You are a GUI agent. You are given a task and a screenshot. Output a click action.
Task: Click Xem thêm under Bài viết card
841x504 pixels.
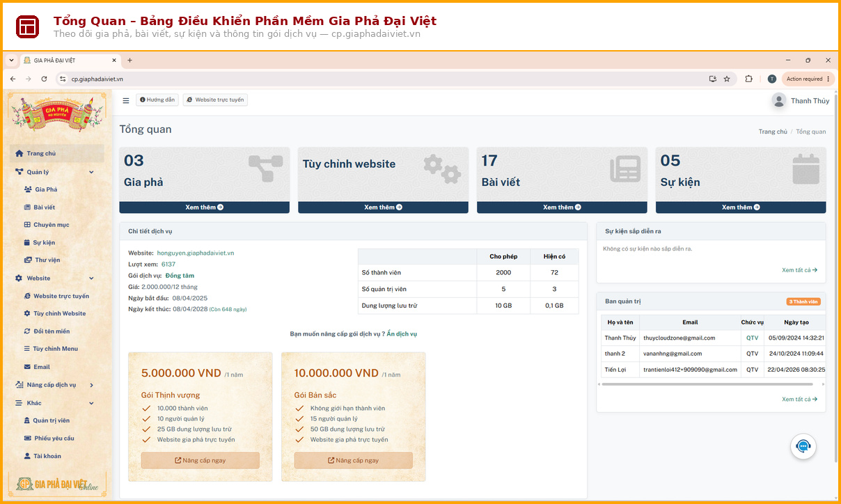pyautogui.click(x=562, y=207)
